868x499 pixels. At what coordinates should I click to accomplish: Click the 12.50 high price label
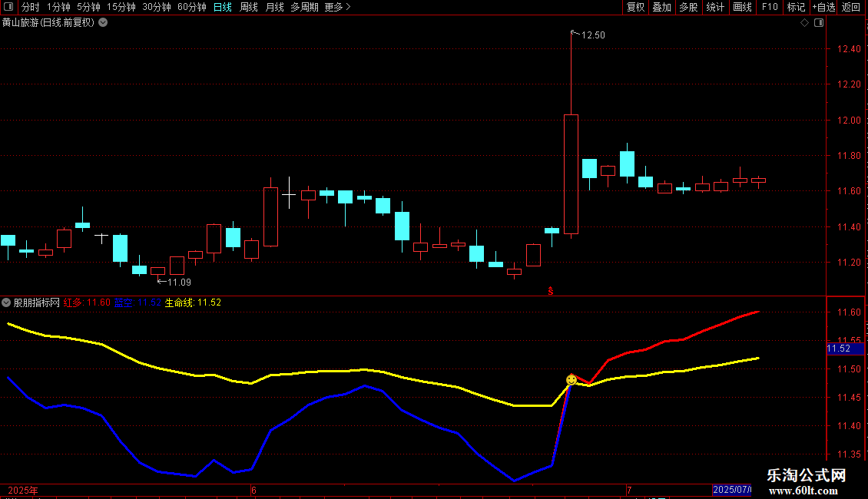[x=593, y=35]
